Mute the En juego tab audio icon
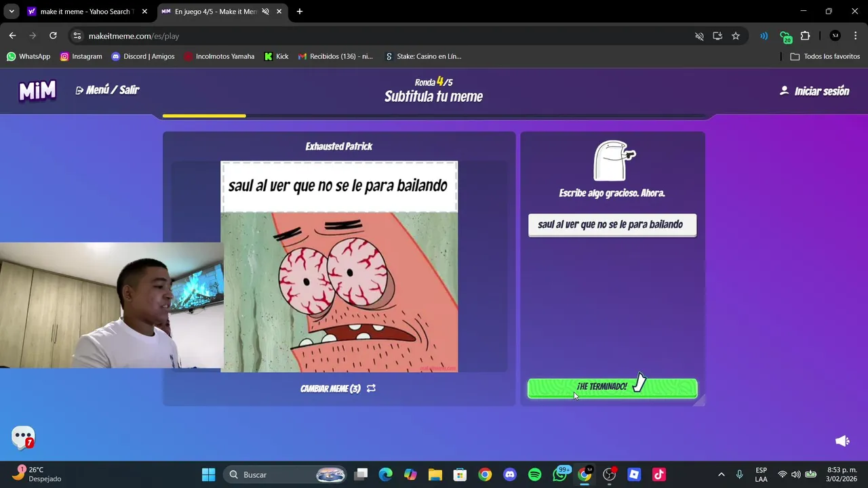This screenshot has width=868, height=488. (x=265, y=12)
